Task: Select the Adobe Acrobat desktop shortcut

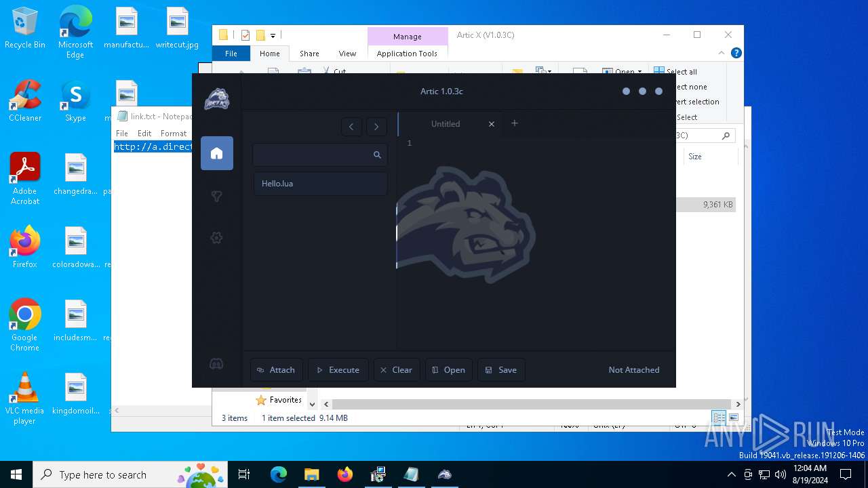Action: pyautogui.click(x=25, y=179)
